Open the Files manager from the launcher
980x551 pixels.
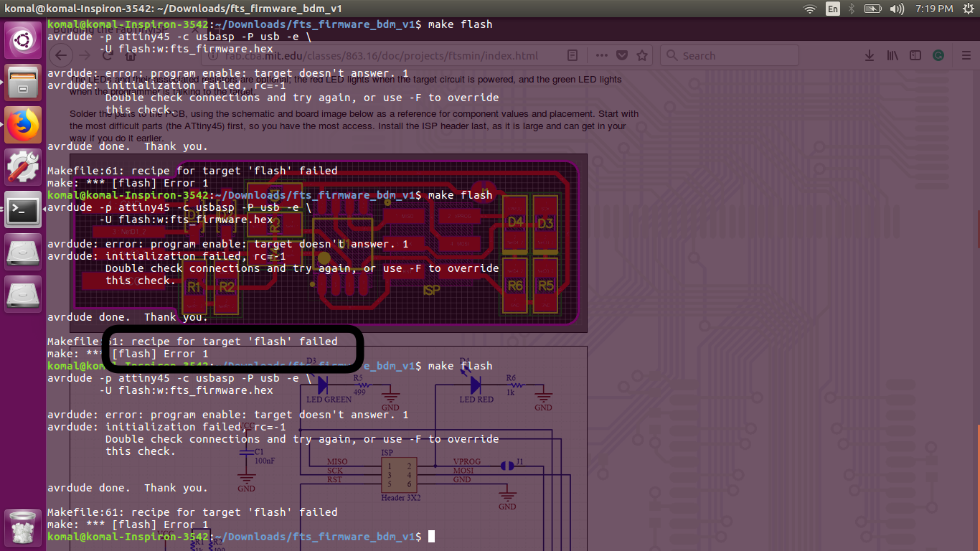[23, 83]
